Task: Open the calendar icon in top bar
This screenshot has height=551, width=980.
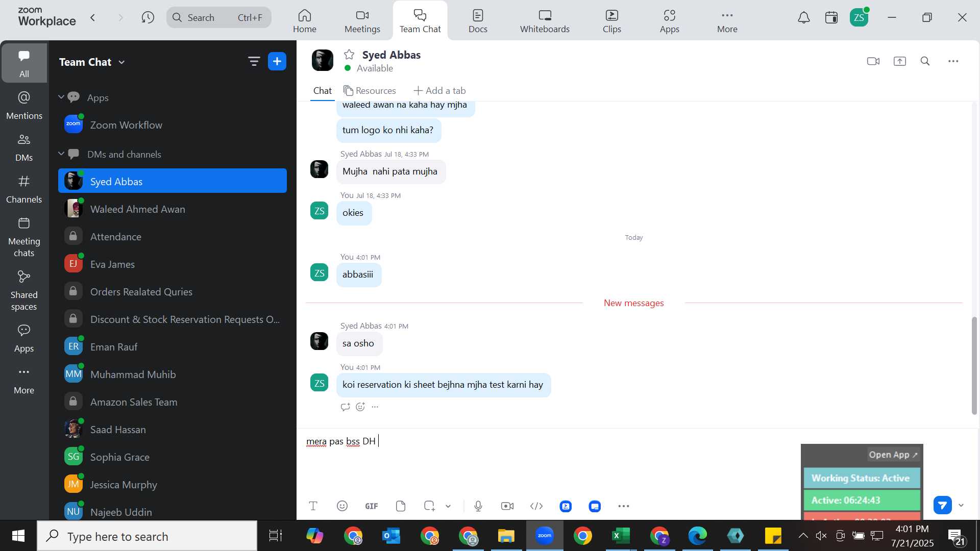Action: (831, 18)
